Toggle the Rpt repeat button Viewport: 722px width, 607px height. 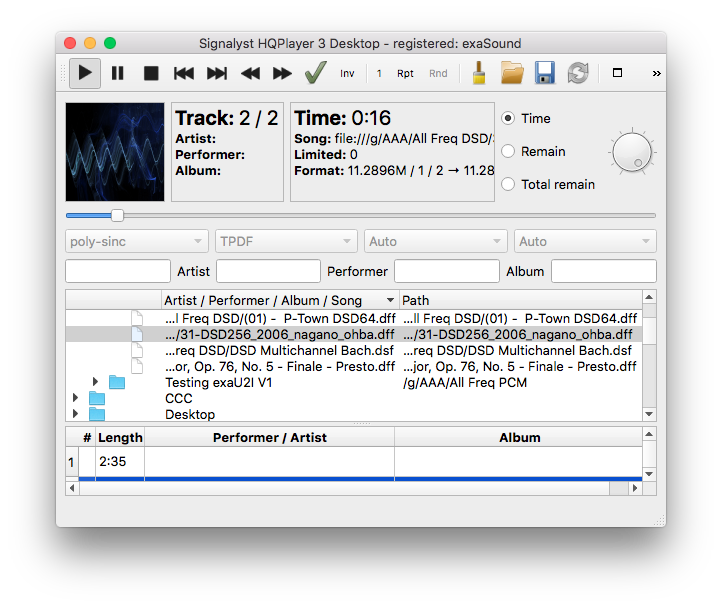tap(405, 73)
